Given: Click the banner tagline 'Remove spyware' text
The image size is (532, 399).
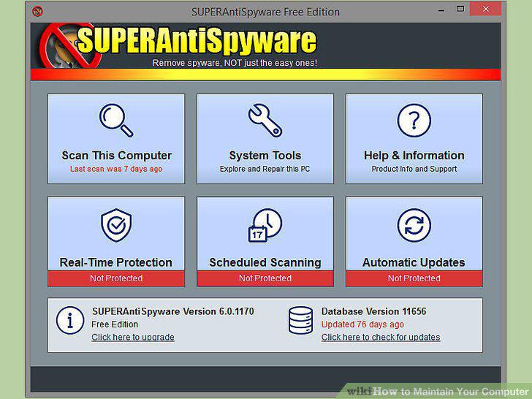Looking at the screenshot, I should 235,63.
